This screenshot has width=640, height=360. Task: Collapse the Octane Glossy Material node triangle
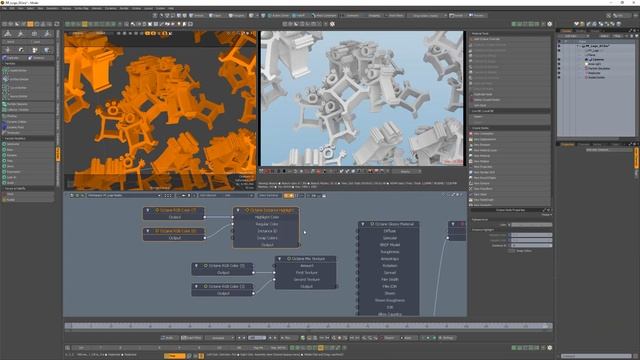(x=363, y=224)
